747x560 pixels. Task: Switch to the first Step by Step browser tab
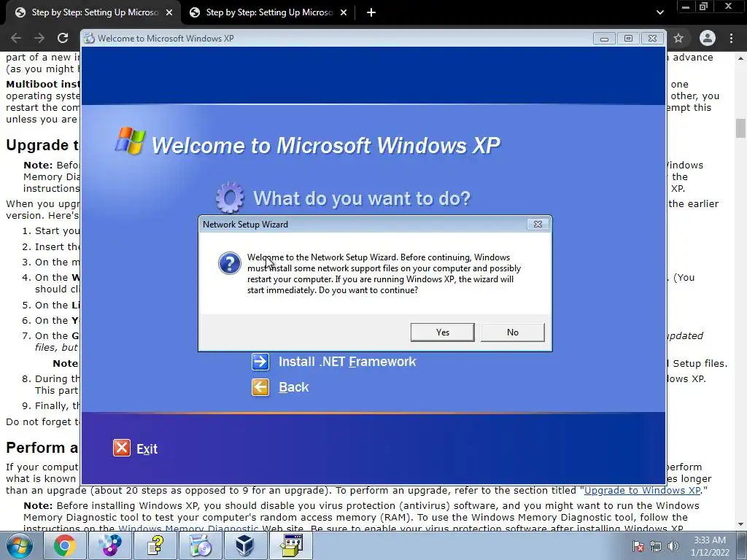(93, 12)
